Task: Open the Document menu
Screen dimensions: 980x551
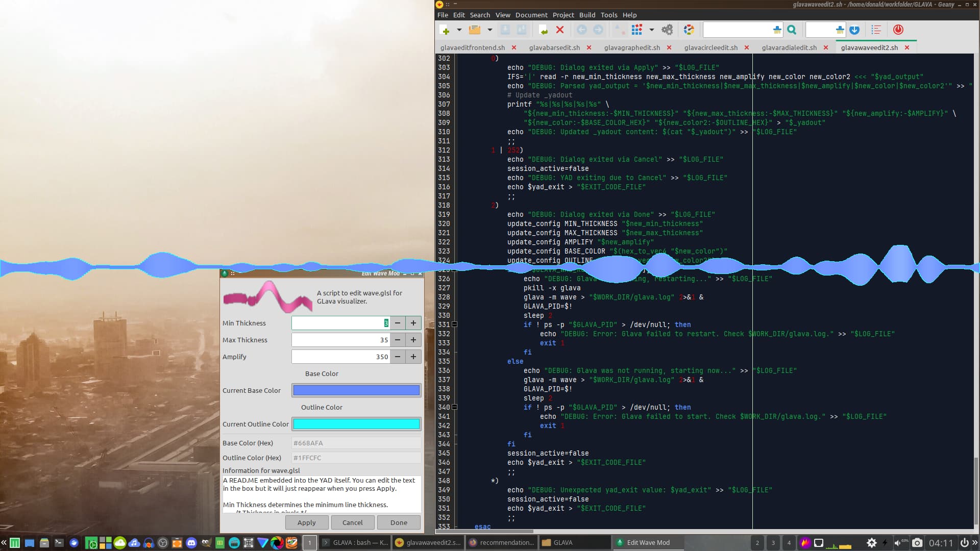Action: (x=531, y=15)
